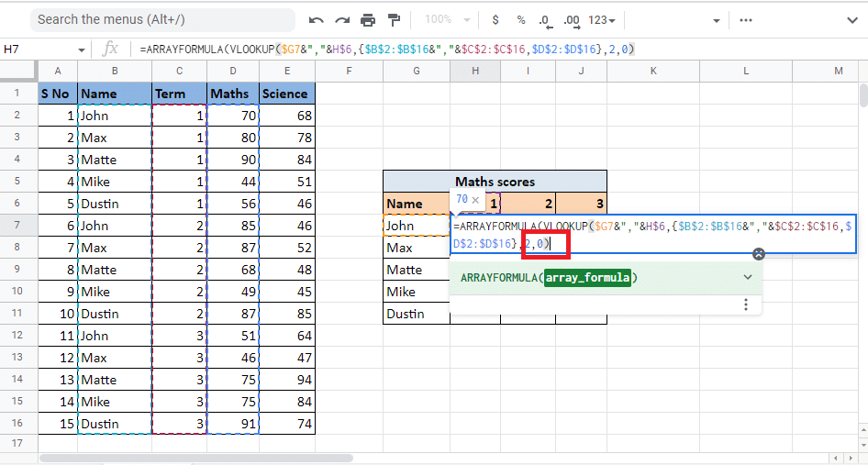Open the three-dot More toolbar options
Viewport: 868px width, 465px height.
(746, 20)
